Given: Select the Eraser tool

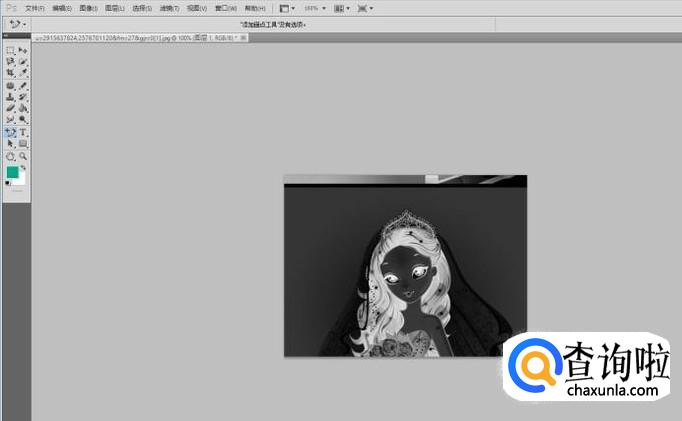Looking at the screenshot, I should pos(10,108).
